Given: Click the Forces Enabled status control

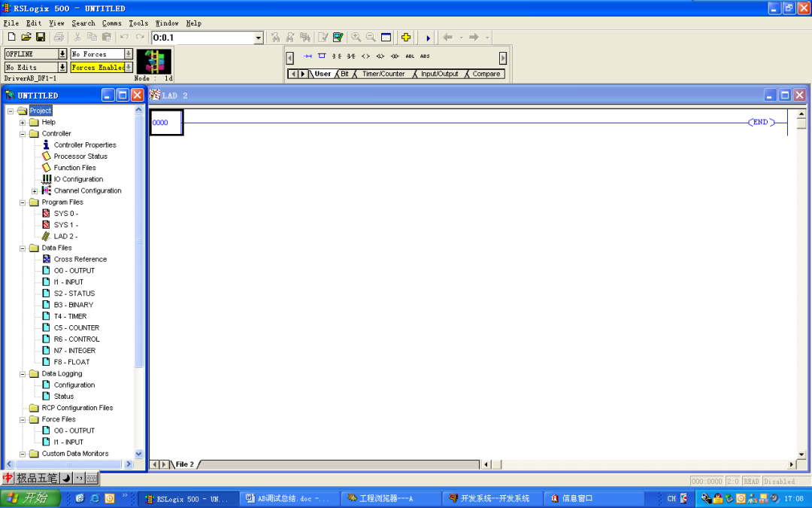Looking at the screenshot, I should tap(98, 67).
